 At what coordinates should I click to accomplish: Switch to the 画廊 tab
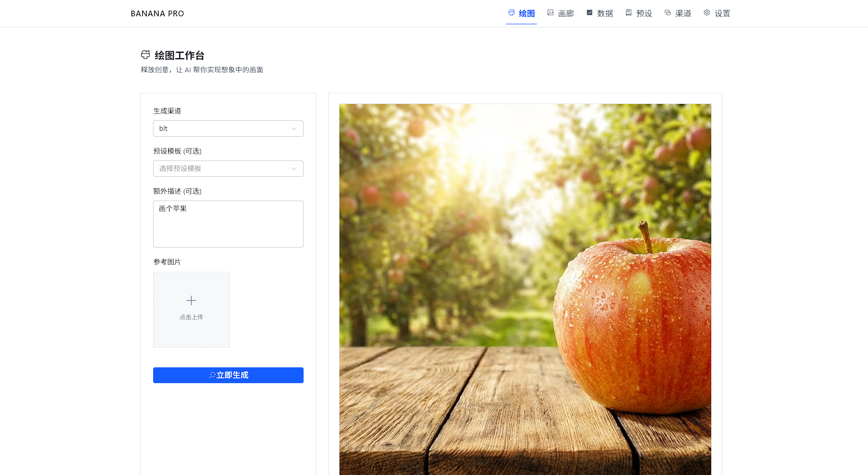561,13
